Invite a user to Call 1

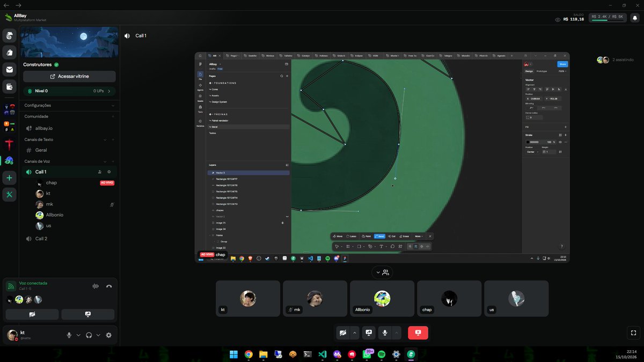[99, 172]
